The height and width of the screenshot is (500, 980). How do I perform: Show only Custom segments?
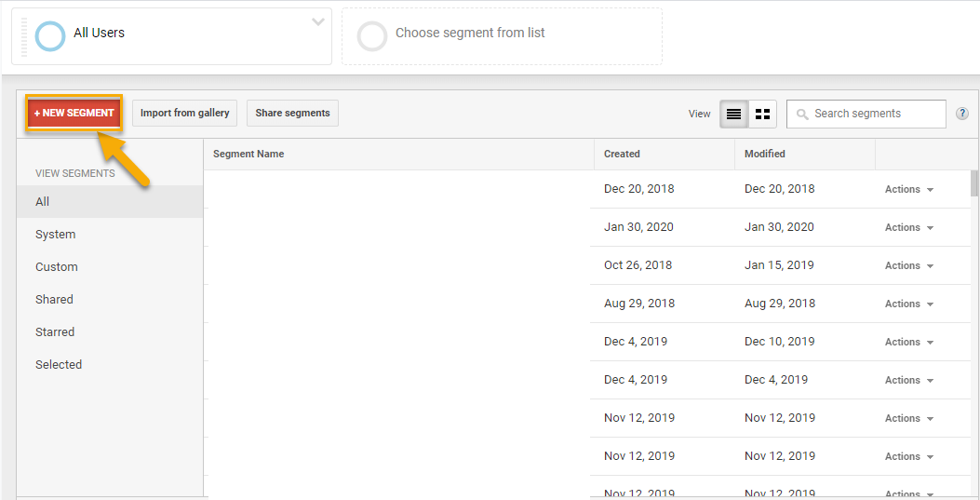point(57,267)
